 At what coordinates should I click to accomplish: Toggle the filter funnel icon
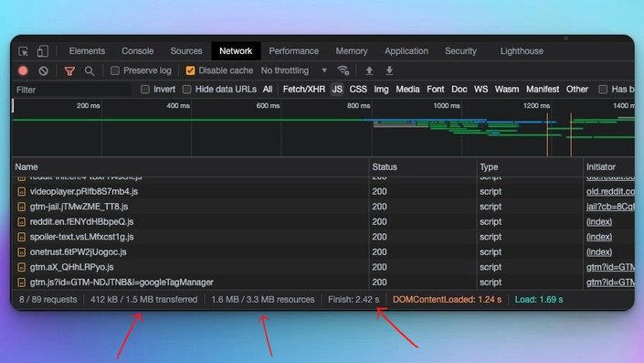[x=69, y=71]
